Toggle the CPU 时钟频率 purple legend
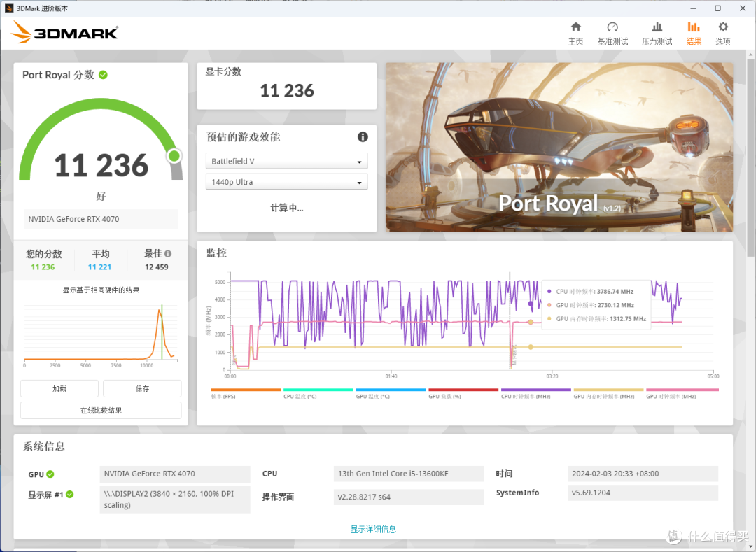 tap(535, 393)
